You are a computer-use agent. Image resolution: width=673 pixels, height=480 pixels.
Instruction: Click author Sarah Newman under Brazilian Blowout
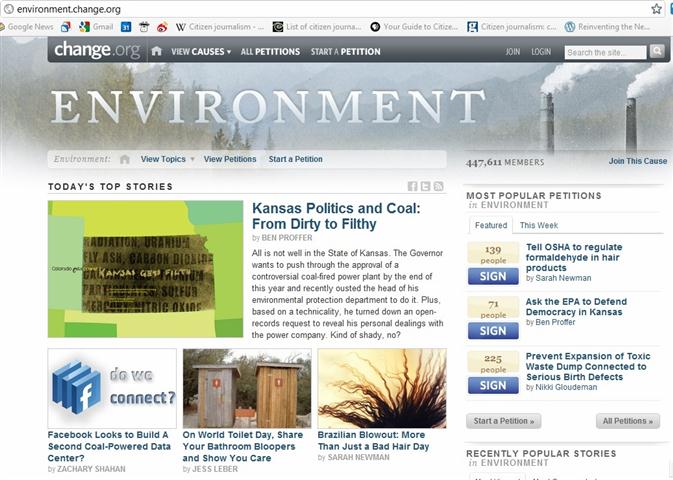point(358,458)
